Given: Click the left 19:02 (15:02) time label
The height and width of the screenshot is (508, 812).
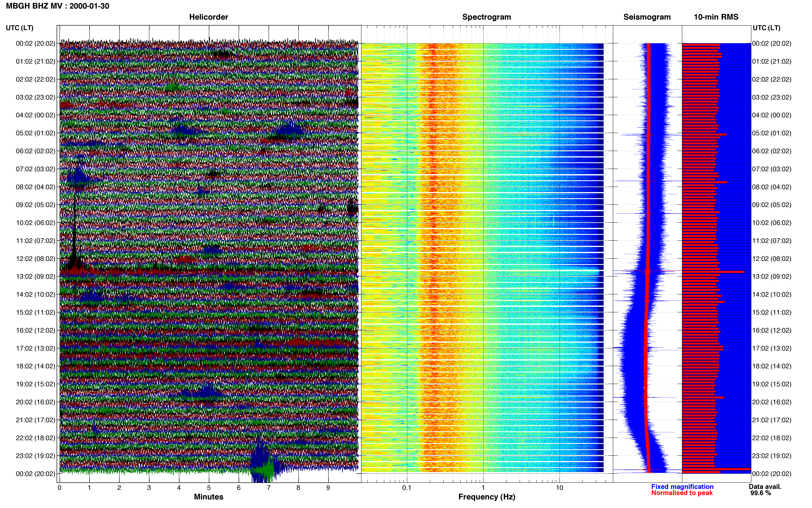Looking at the screenshot, I should 35,384.
